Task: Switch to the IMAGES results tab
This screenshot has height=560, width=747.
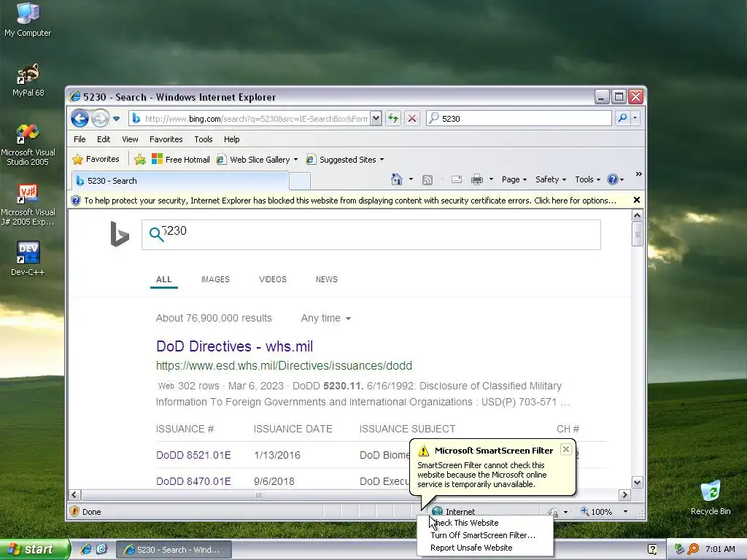Action: (x=215, y=279)
